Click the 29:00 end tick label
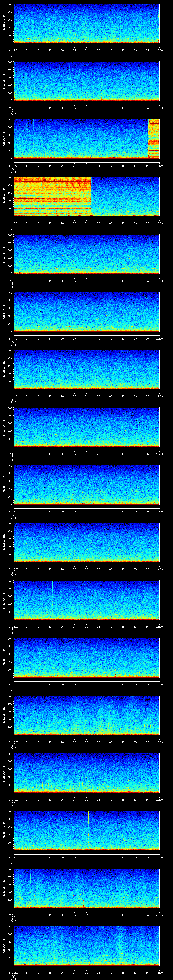173x980 pixels. tap(159, 857)
